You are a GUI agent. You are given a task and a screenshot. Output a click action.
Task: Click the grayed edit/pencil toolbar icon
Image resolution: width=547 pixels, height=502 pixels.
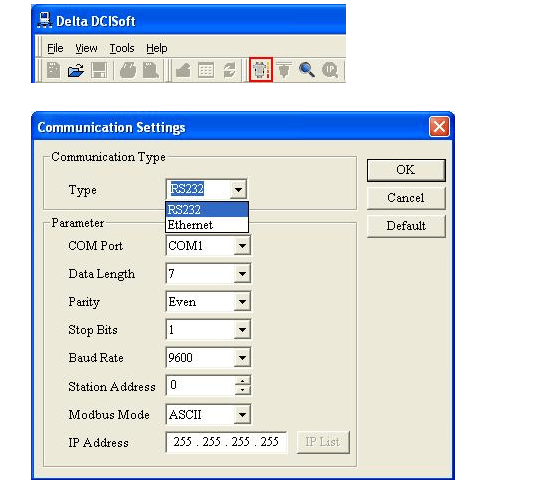[183, 70]
